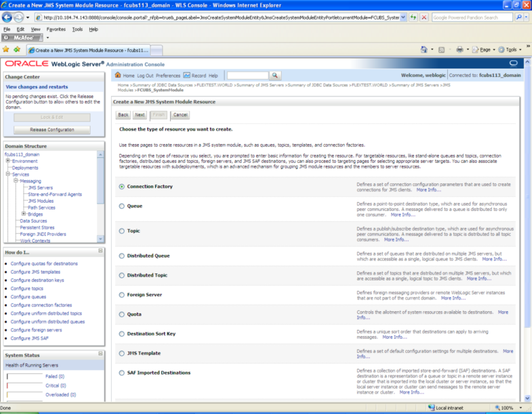Click the Favorites star icon

tap(6, 50)
